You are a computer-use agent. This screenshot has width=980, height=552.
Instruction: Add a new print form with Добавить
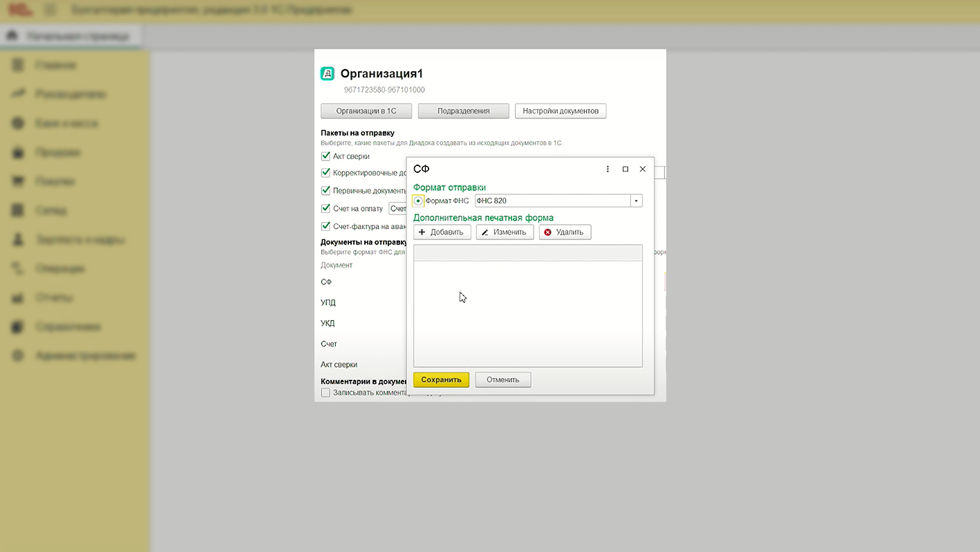[442, 232]
